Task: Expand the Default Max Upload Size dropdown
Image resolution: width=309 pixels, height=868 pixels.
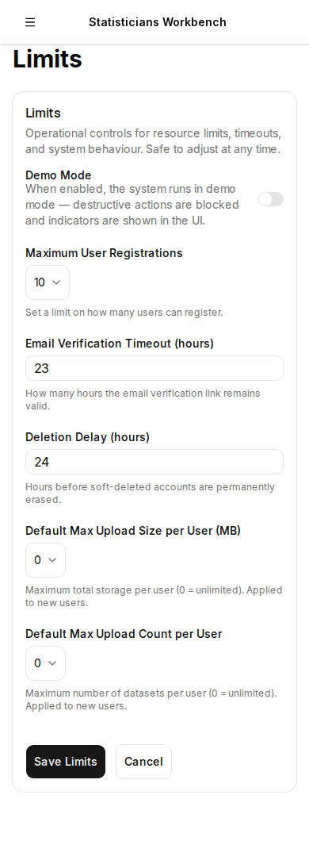Action: [x=45, y=560]
